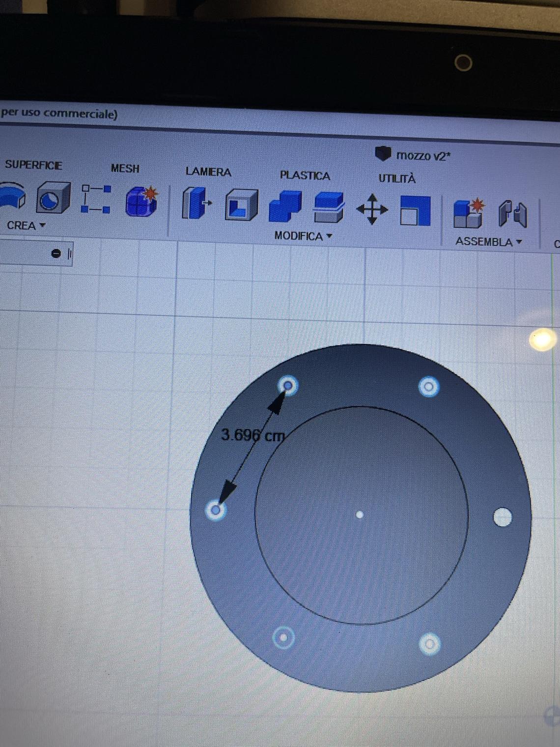Click the white hole on the right side
Image resolution: width=560 pixels, height=747 pixels.
(x=502, y=517)
